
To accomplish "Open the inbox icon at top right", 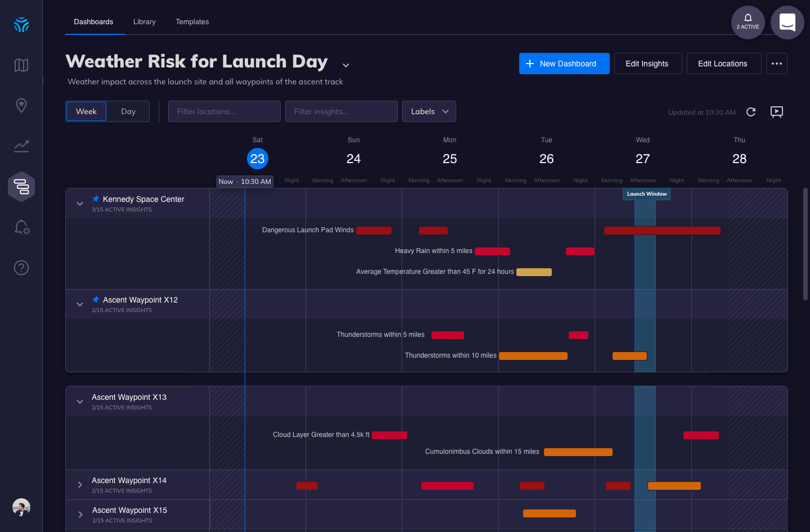I will coord(787,22).
